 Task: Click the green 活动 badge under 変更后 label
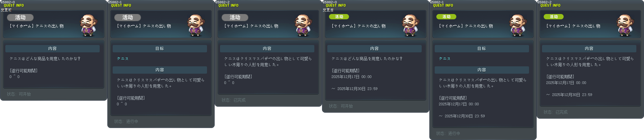339,17
